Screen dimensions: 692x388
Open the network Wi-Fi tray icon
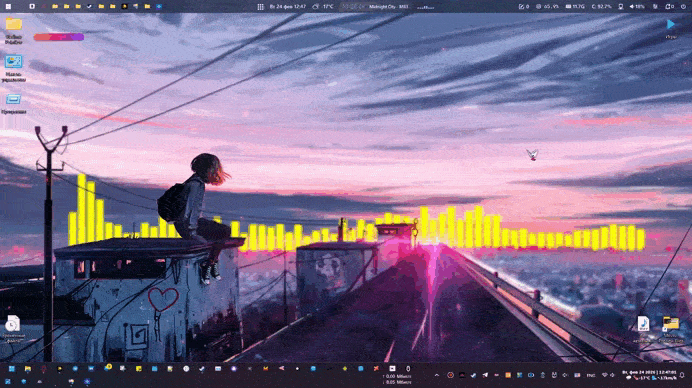(605, 375)
